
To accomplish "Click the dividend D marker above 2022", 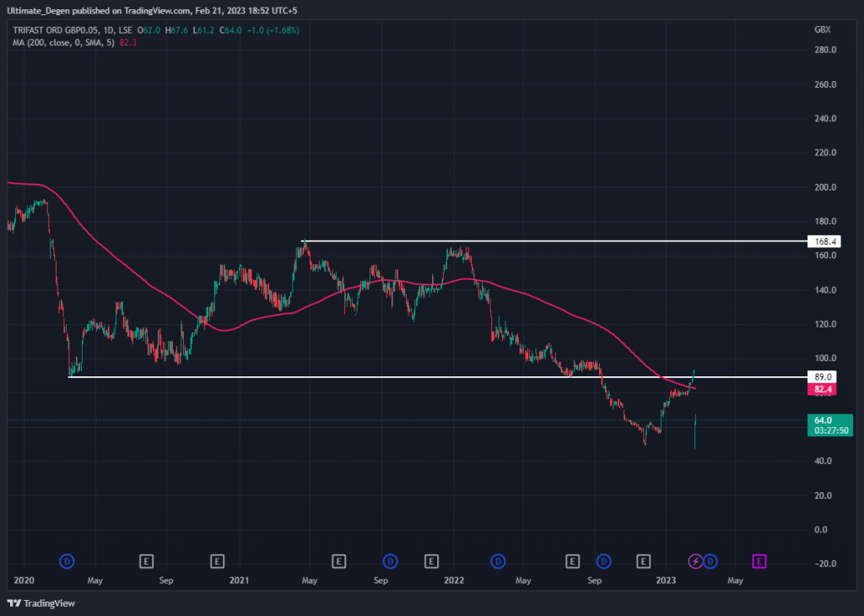I will click(x=499, y=560).
